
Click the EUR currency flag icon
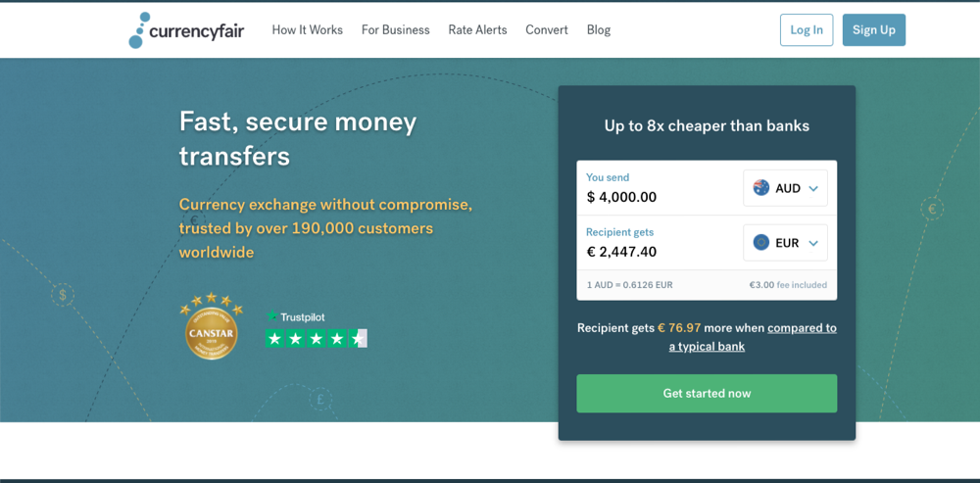[761, 243]
